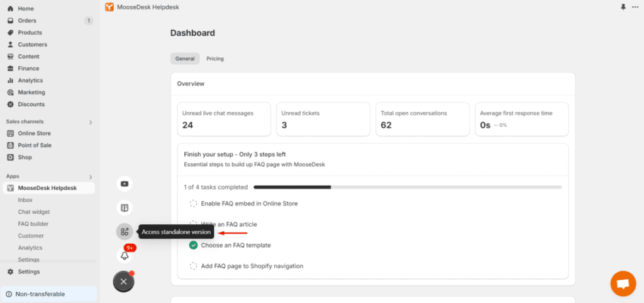The width and height of the screenshot is (644, 303).
Task: Open the Unread tickets card
Action: coord(323,119)
